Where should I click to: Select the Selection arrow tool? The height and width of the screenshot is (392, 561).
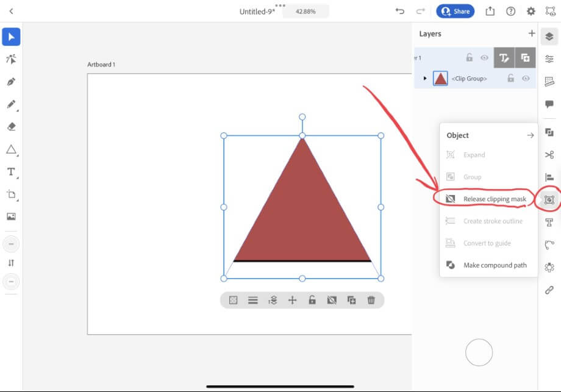point(11,37)
